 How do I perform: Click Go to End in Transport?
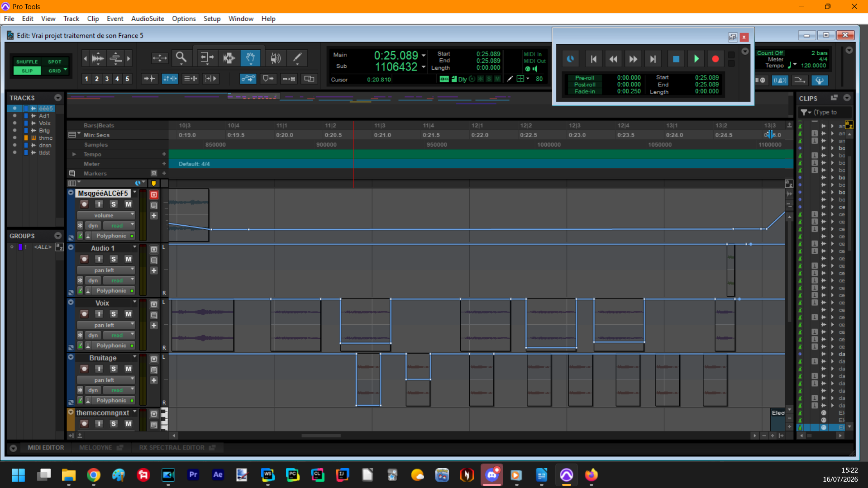tap(653, 59)
